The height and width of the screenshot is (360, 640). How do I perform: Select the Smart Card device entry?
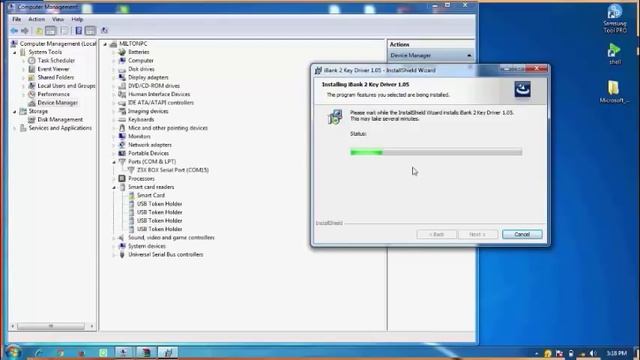(151, 195)
